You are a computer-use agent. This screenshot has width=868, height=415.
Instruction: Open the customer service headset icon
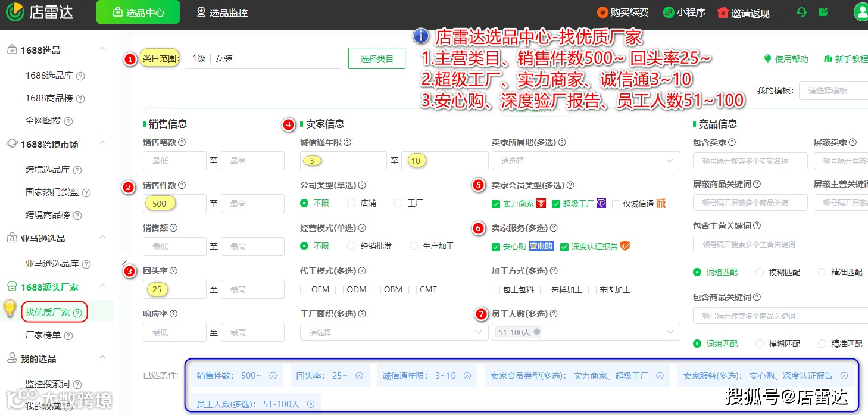[801, 12]
